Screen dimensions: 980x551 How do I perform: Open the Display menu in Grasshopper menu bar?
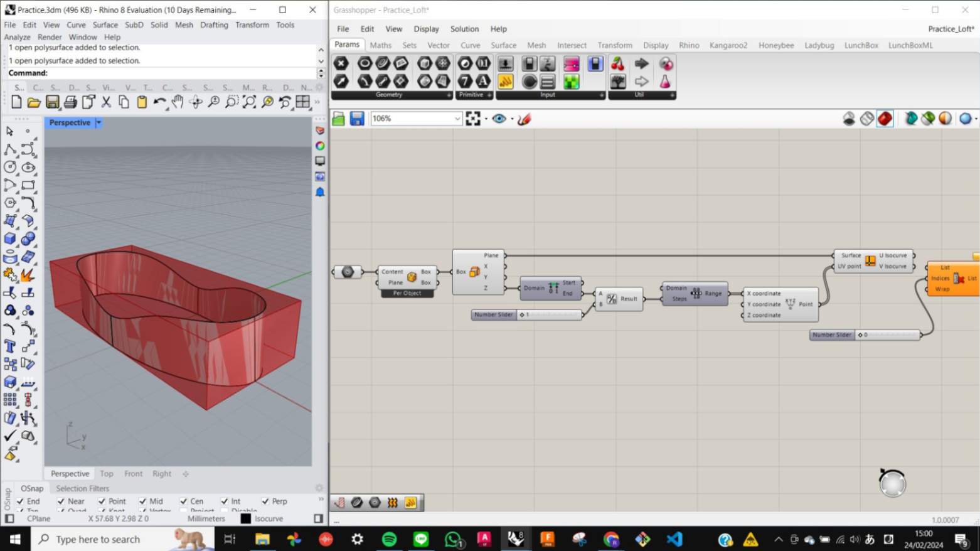426,29
